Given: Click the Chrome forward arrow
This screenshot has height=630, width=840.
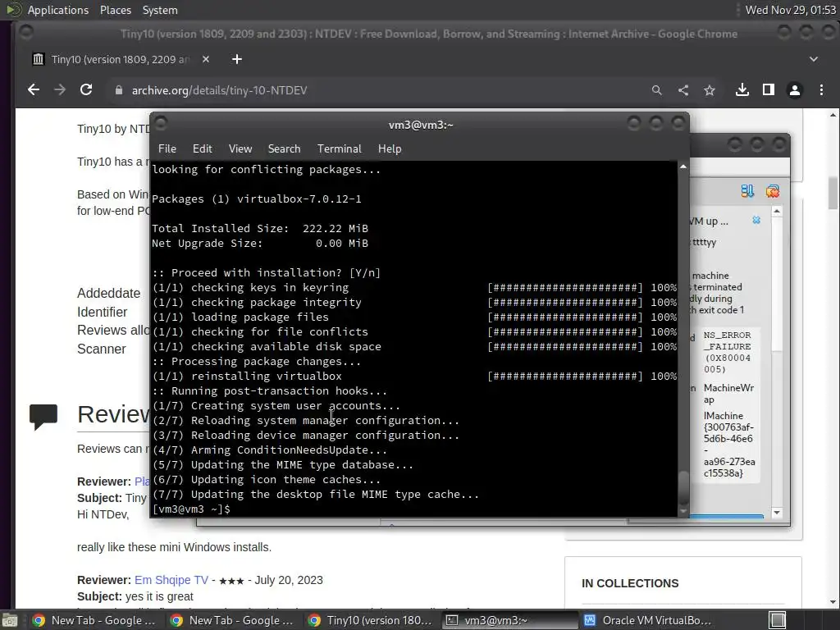Looking at the screenshot, I should point(59,90).
